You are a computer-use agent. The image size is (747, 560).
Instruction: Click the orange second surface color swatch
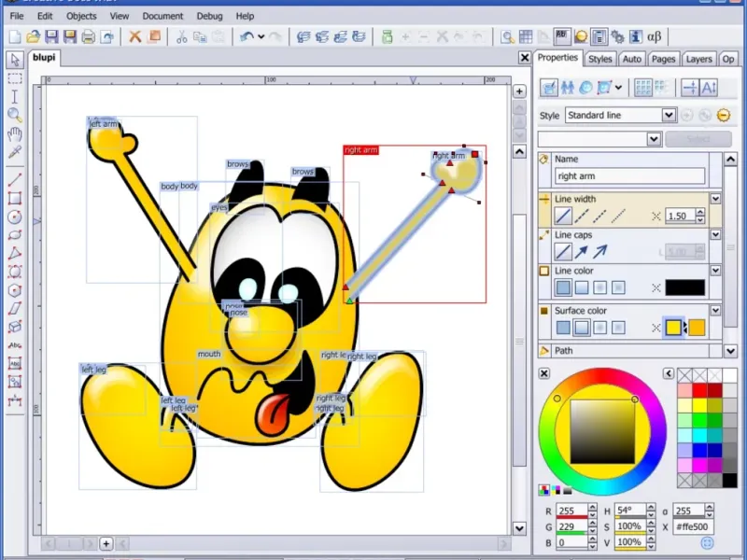697,328
